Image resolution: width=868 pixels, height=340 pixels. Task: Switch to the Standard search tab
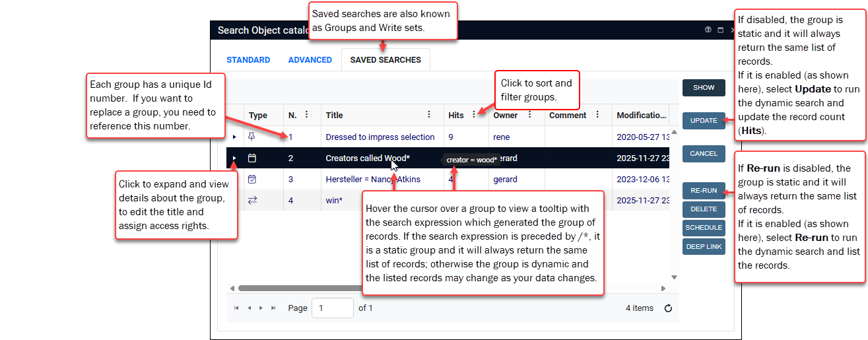(x=248, y=59)
